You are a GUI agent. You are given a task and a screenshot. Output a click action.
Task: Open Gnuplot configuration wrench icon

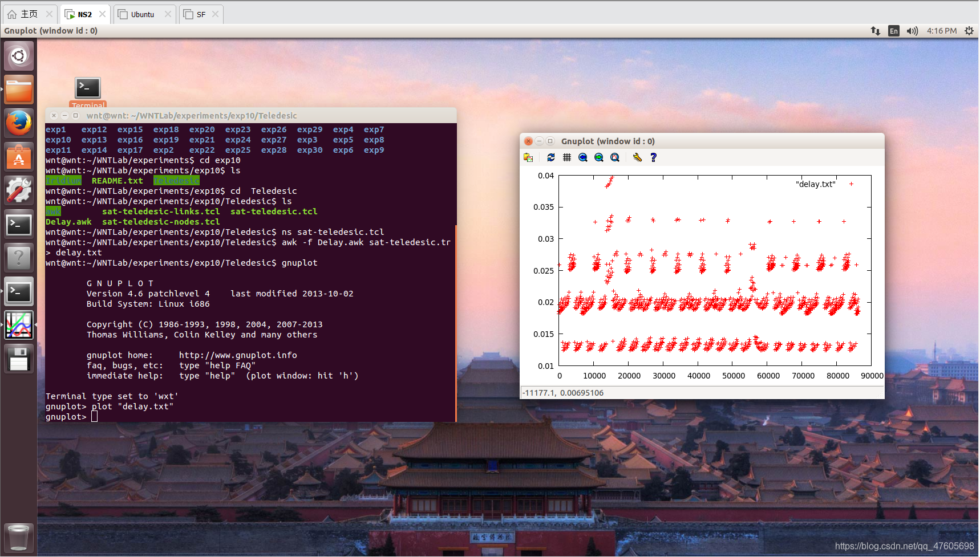tap(637, 157)
